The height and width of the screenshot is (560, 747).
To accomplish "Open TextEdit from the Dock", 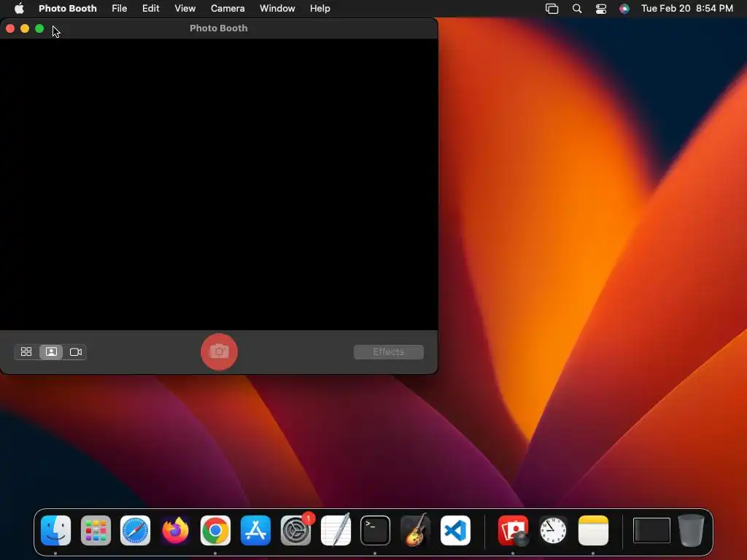I will pyautogui.click(x=336, y=530).
